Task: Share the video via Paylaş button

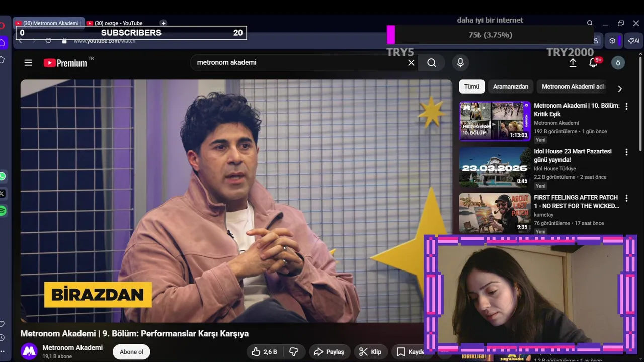Action: tap(330, 352)
